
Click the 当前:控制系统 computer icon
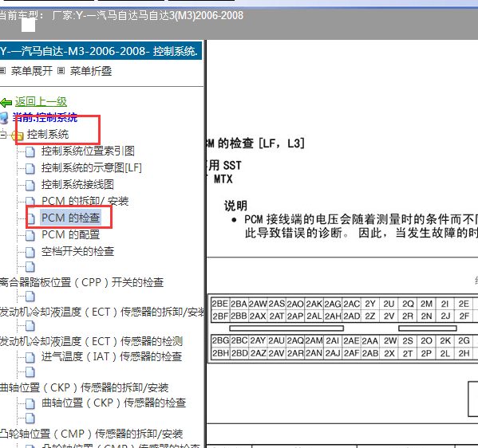pyautogui.click(x=4, y=118)
